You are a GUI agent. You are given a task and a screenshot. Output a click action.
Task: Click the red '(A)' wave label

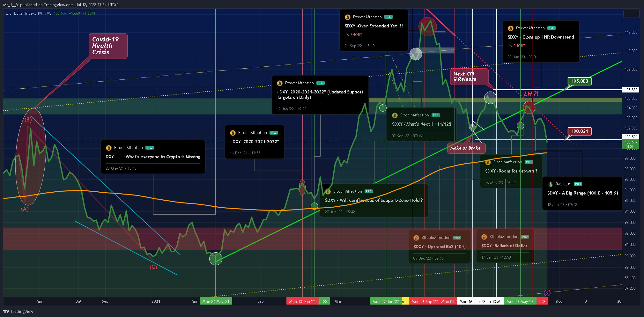[x=25, y=209]
